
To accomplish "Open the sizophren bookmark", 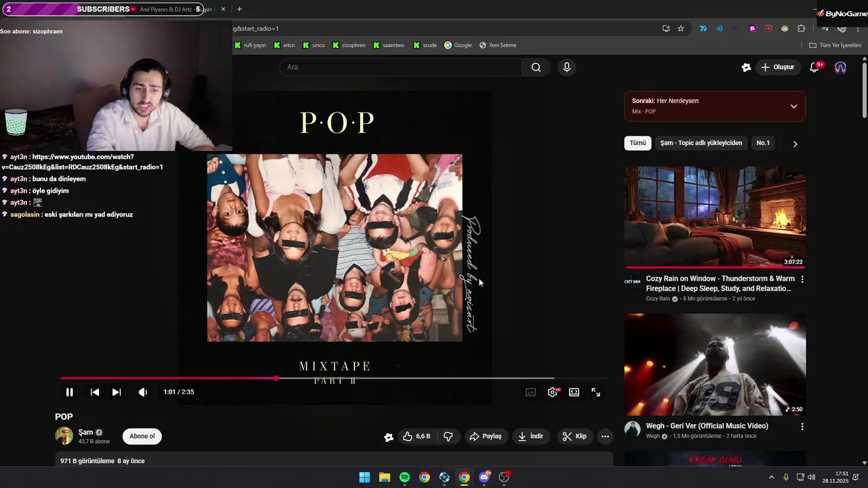I will 349,45.
